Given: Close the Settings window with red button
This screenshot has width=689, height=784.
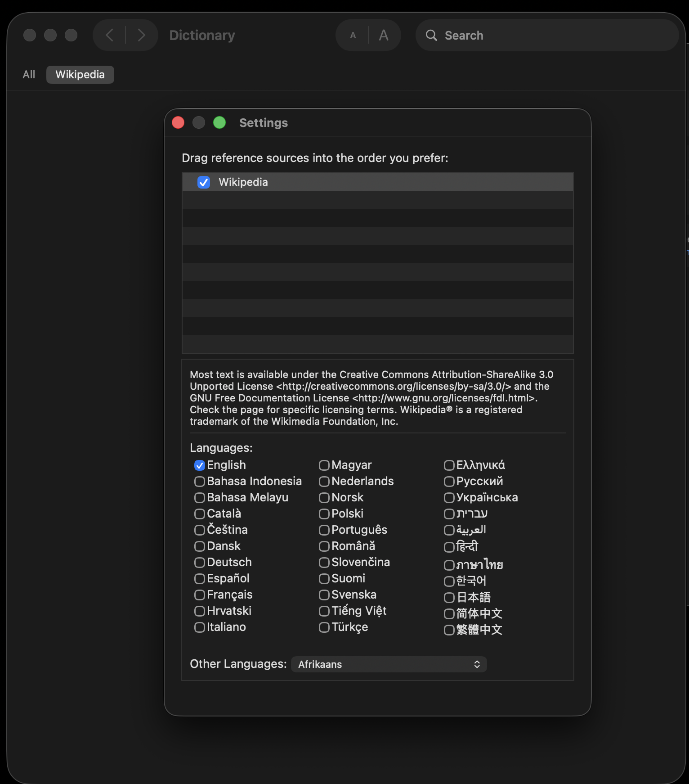Looking at the screenshot, I should (x=178, y=122).
